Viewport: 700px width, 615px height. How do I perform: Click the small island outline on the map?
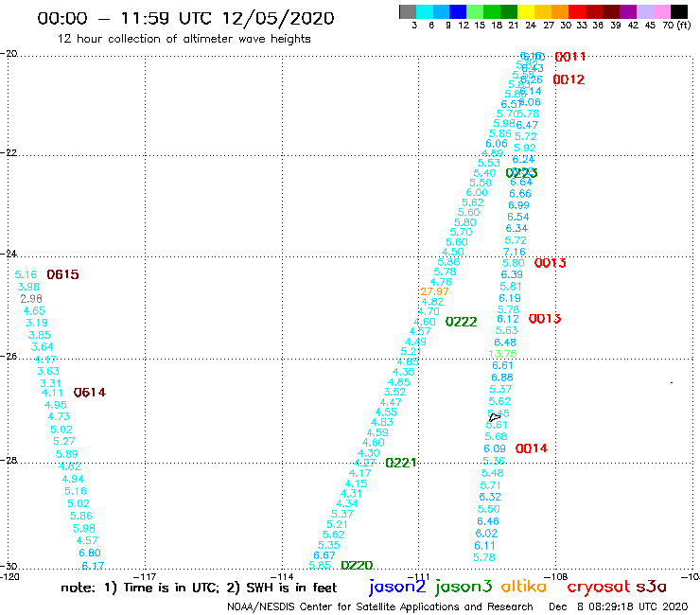(494, 417)
